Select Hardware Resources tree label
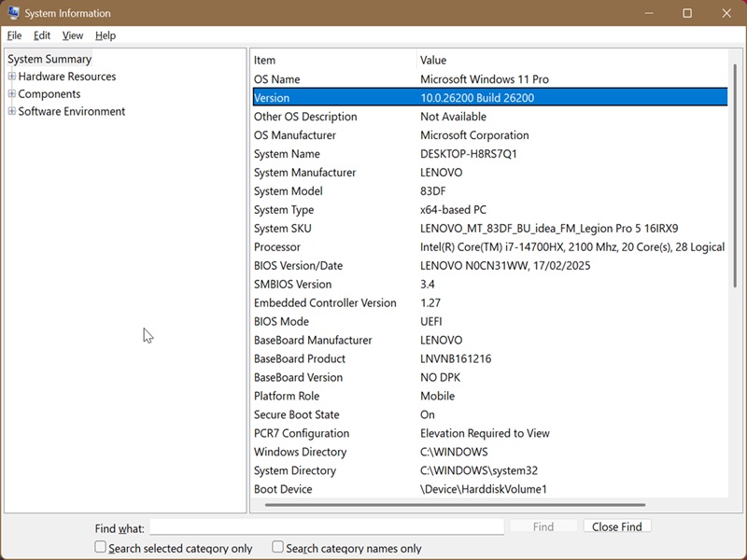 click(x=66, y=77)
